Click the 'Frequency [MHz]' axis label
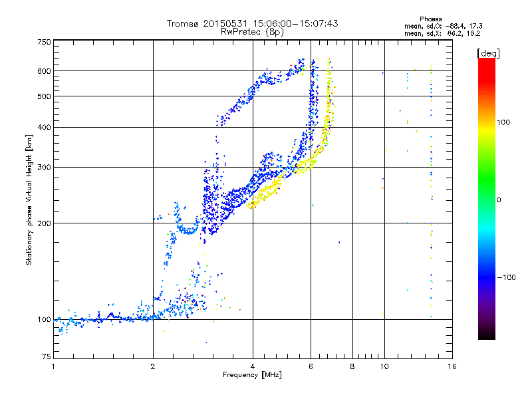The width and height of the screenshot is (532, 399). pyautogui.click(x=252, y=375)
